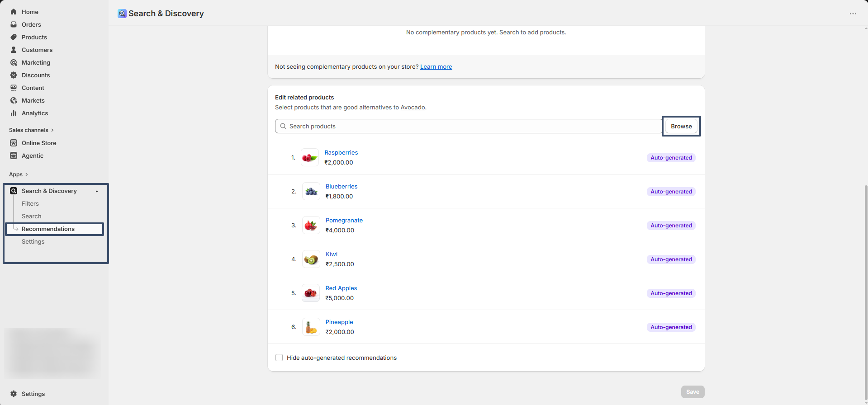Click the Orders inbox icon

coord(14,24)
